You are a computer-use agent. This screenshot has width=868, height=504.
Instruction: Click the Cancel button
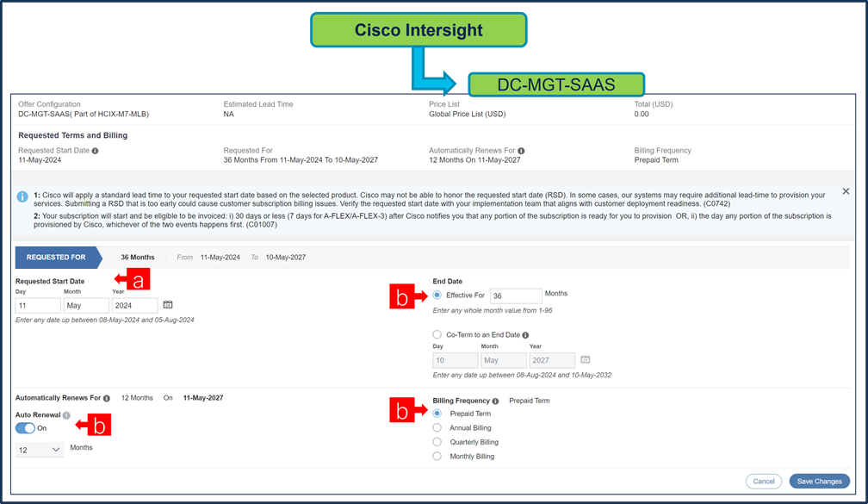coord(763,482)
